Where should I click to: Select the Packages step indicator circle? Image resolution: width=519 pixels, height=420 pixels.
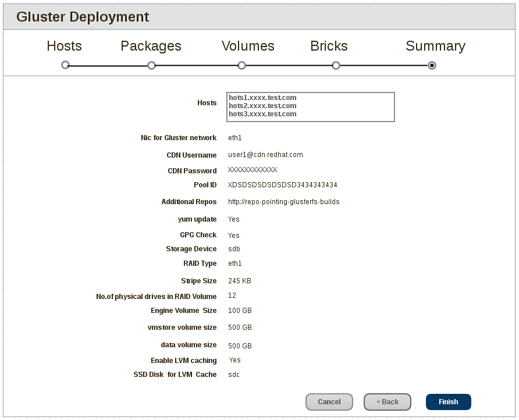[151, 65]
